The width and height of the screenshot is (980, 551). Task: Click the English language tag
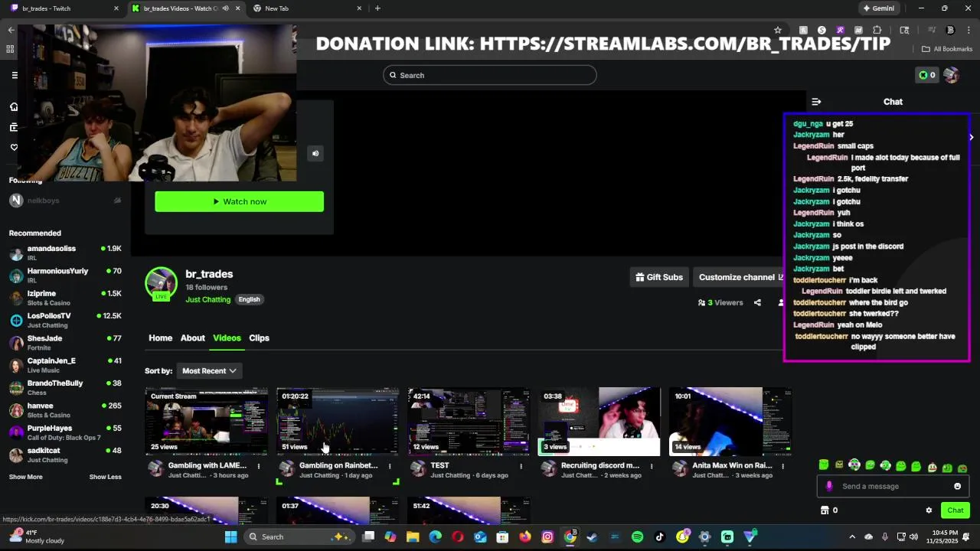(x=249, y=299)
